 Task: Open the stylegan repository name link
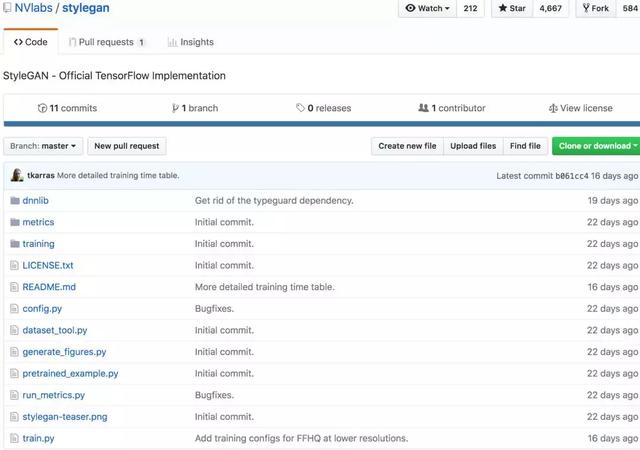pos(86,8)
